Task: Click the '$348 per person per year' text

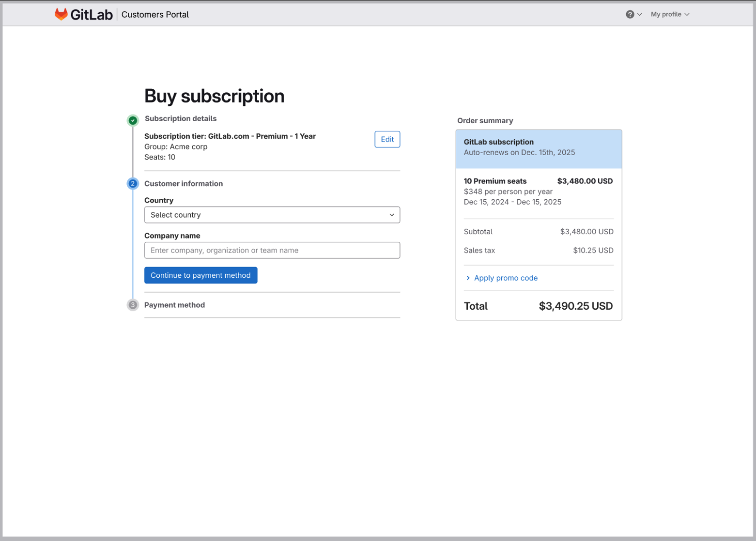Action: point(508,192)
